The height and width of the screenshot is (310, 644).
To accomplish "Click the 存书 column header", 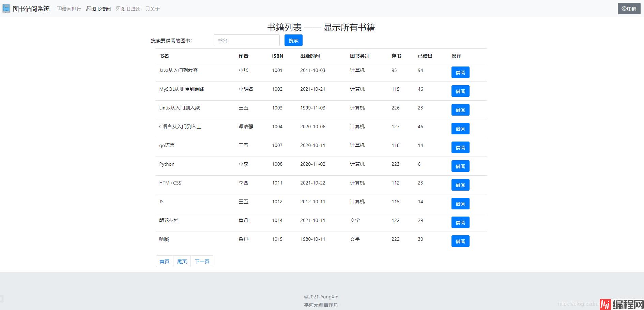I will click(396, 56).
